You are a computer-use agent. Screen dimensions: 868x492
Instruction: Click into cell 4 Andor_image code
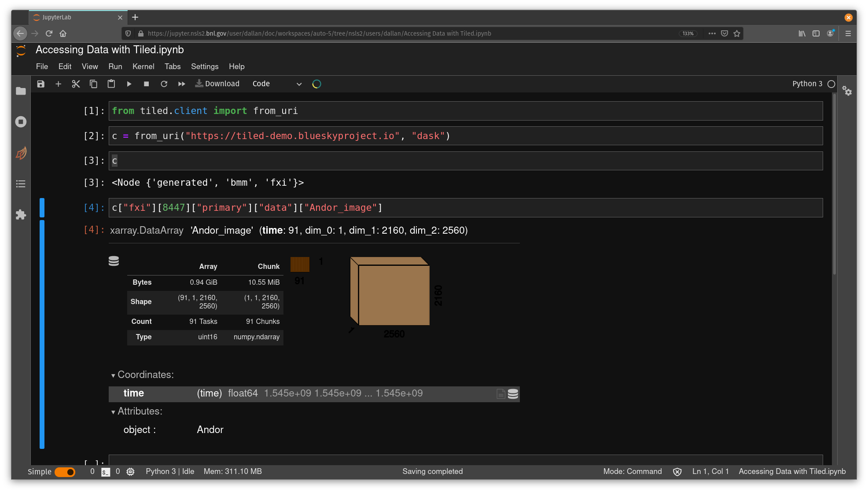tap(465, 208)
